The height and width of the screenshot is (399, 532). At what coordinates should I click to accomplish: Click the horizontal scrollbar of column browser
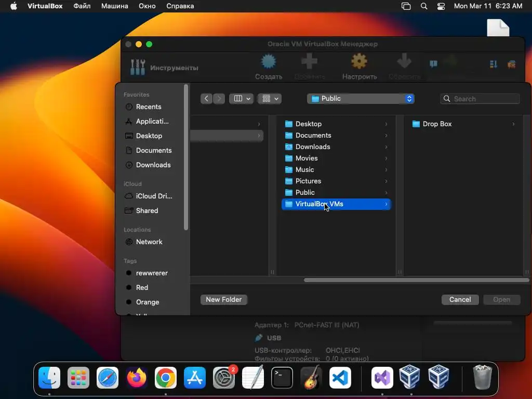pos(416,280)
